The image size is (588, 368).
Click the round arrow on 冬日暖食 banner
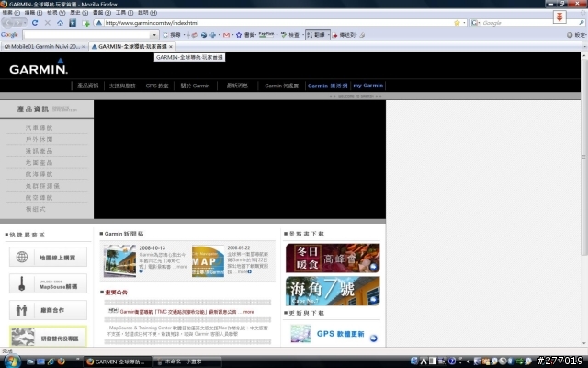tap(373, 267)
